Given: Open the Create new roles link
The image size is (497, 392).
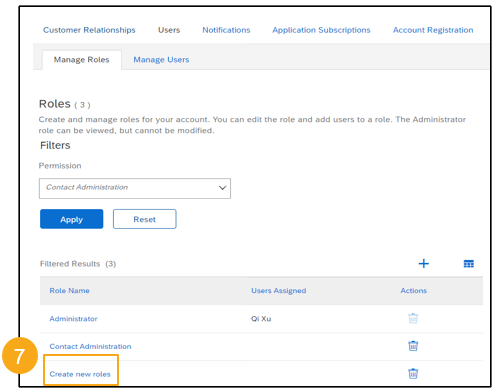Looking at the screenshot, I should click(80, 374).
